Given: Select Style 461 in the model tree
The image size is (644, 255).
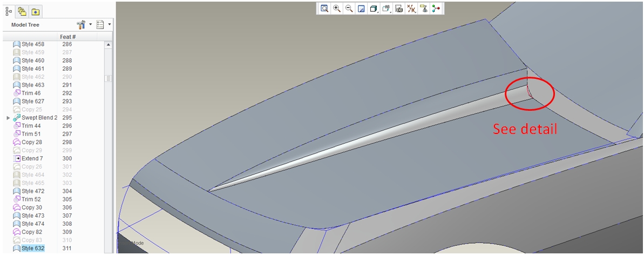Looking at the screenshot, I should tap(33, 69).
